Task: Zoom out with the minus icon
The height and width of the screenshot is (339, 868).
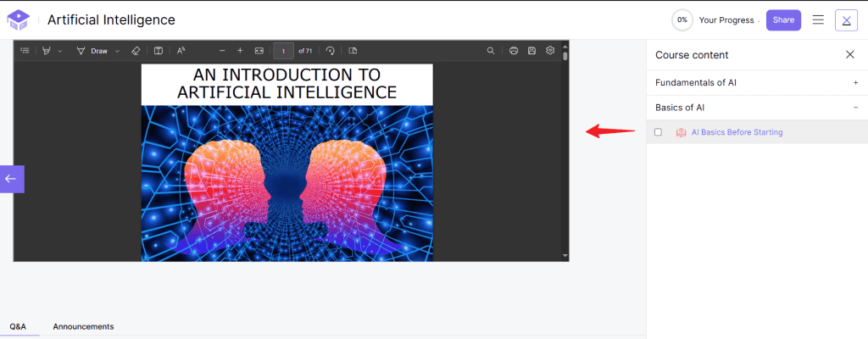Action: 222,50
